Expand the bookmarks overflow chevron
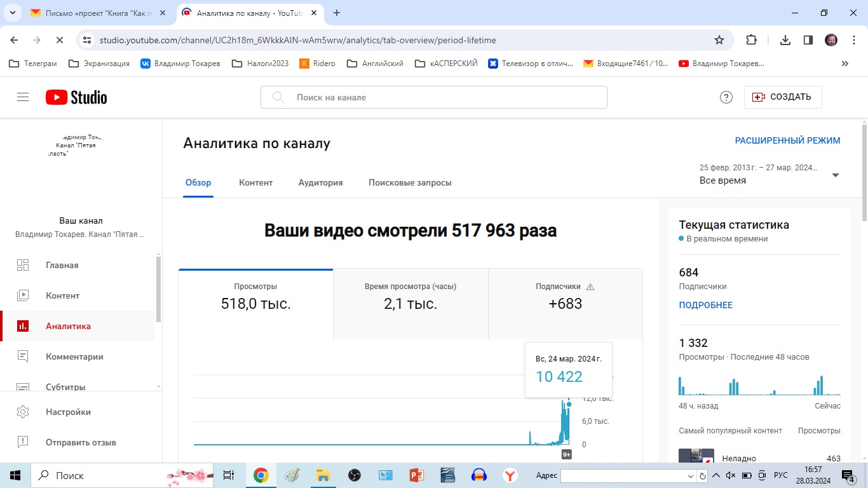The image size is (868, 488). click(x=845, y=63)
